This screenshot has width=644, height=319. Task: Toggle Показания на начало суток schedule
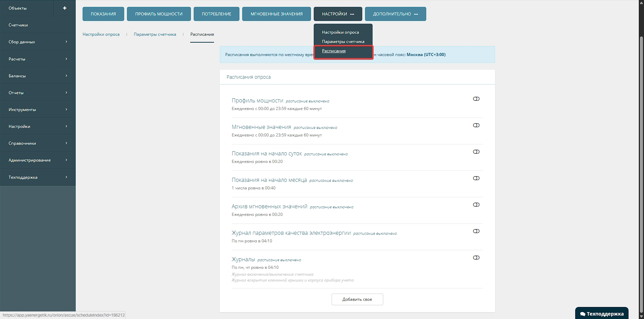click(476, 152)
